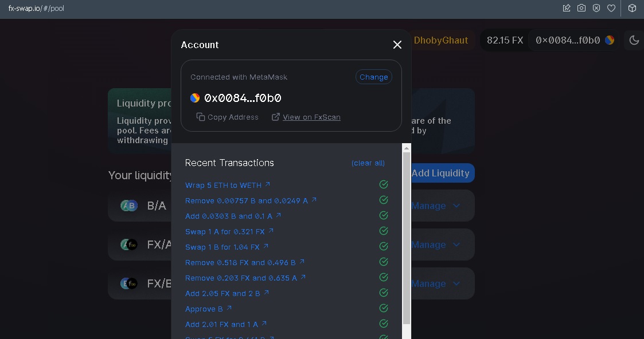Click camera snapshot icon in browser bar
Viewport: 644px width, 339px height.
pos(581,8)
